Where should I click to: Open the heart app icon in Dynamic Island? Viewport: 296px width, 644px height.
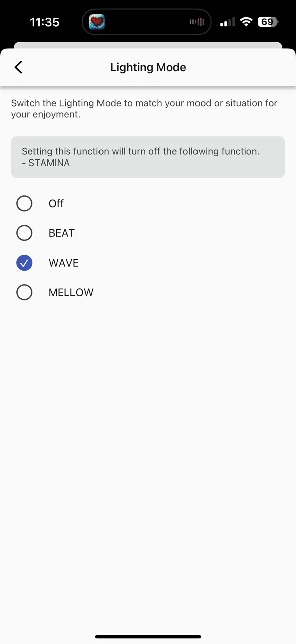coord(97,22)
